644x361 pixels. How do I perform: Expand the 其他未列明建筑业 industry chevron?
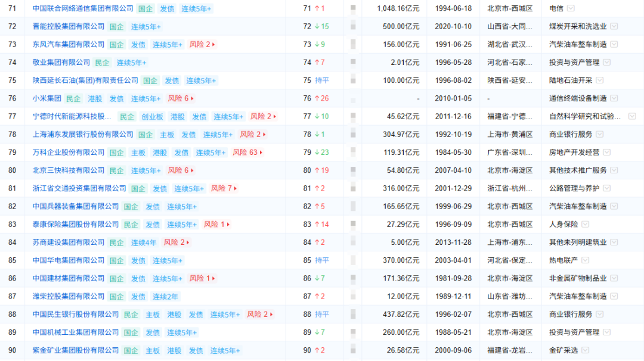pos(614,242)
